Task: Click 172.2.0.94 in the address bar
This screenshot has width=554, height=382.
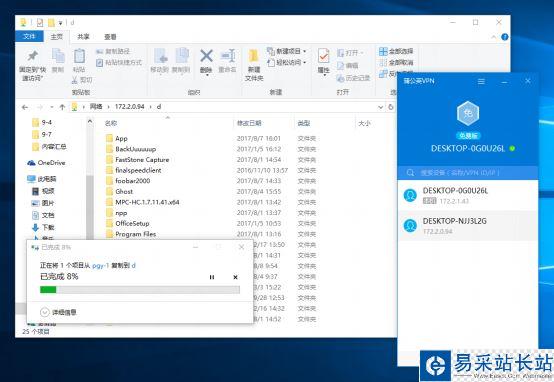Action: pos(130,106)
